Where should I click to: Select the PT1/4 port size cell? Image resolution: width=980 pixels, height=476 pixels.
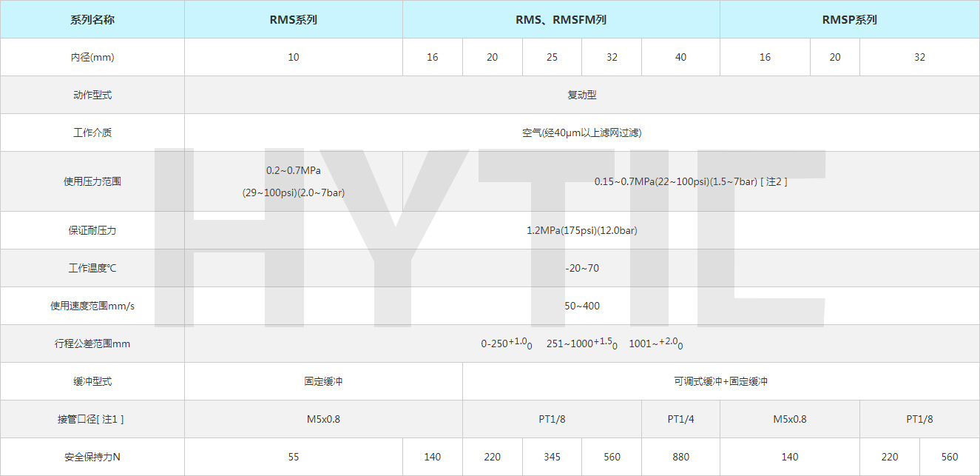pos(680,419)
